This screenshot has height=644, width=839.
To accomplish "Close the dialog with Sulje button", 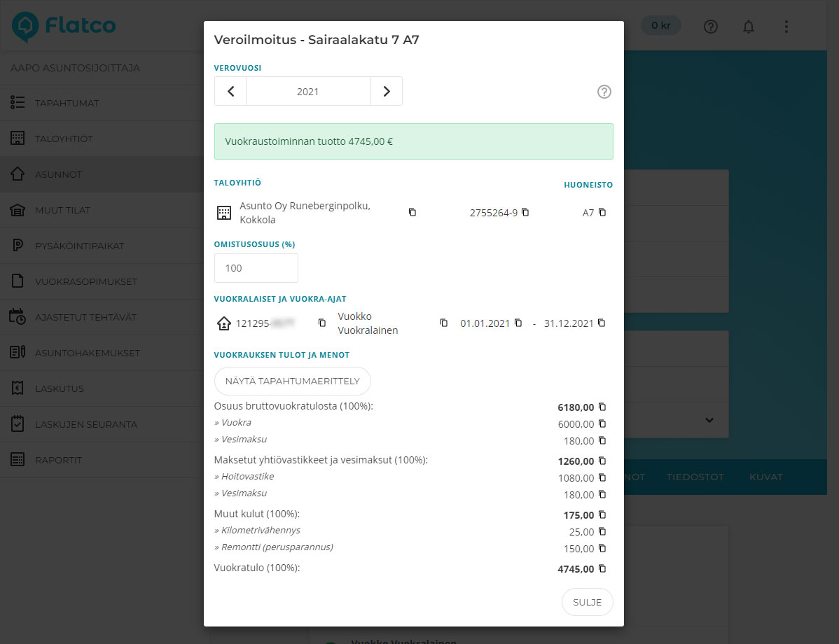I will (x=587, y=602).
